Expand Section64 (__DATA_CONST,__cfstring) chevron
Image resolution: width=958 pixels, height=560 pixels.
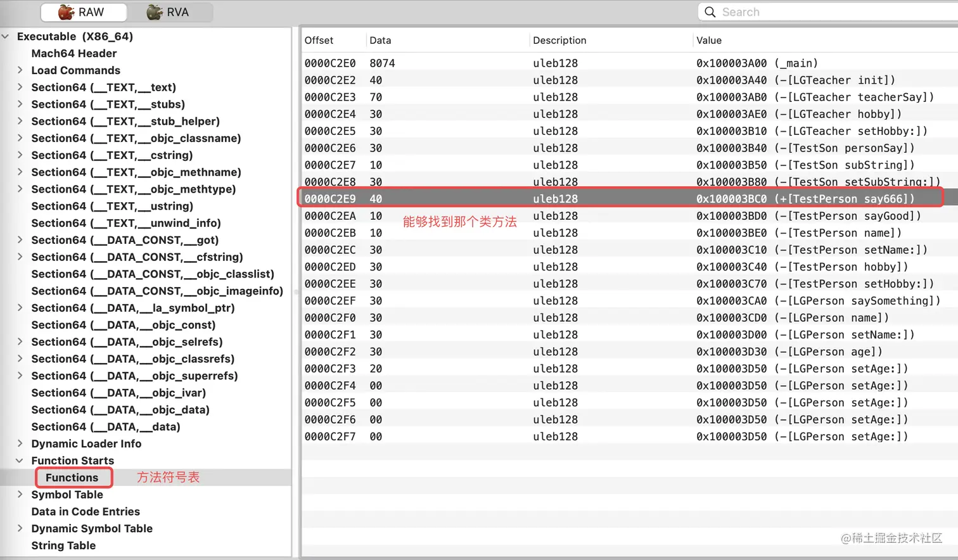[x=20, y=257]
